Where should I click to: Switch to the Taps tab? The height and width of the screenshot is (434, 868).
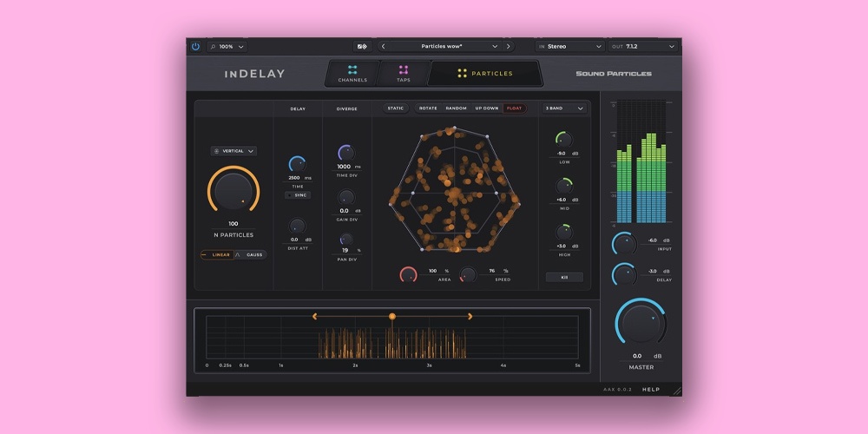404,74
